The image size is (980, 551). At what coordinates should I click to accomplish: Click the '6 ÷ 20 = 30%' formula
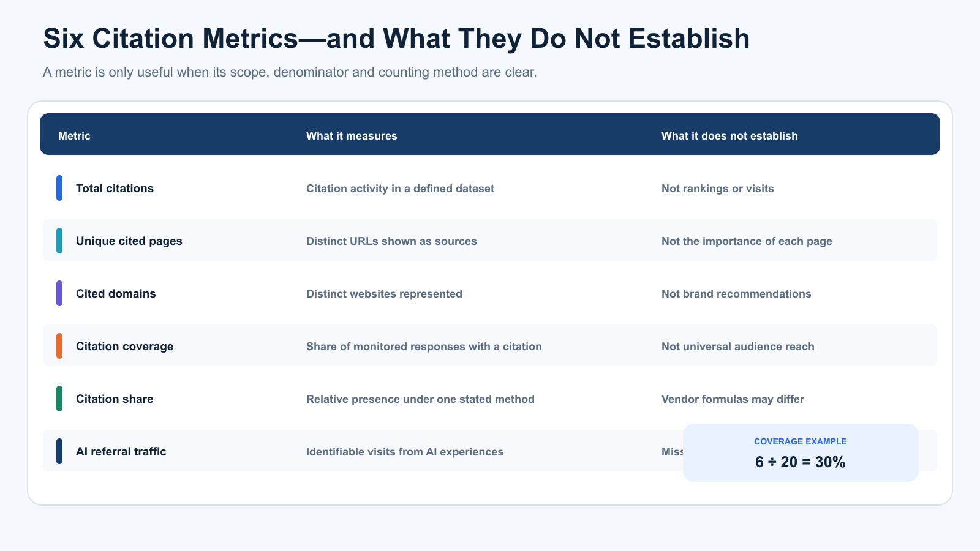pos(801,462)
